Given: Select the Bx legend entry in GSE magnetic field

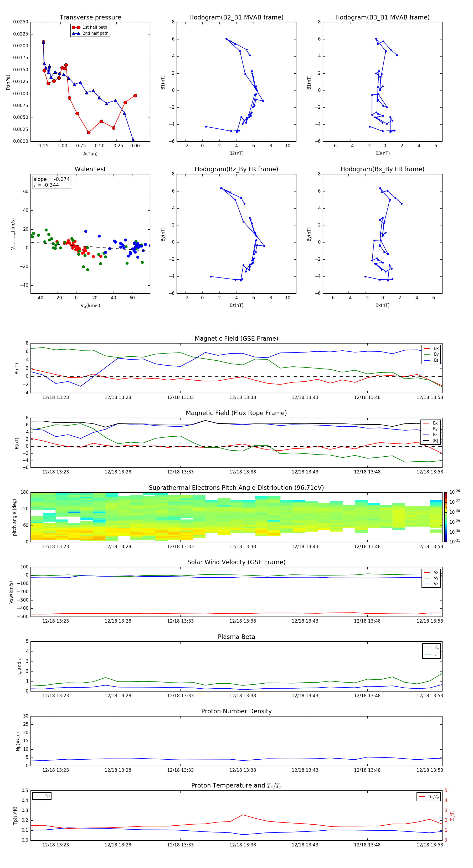Looking at the screenshot, I should pyautogui.click(x=431, y=349).
